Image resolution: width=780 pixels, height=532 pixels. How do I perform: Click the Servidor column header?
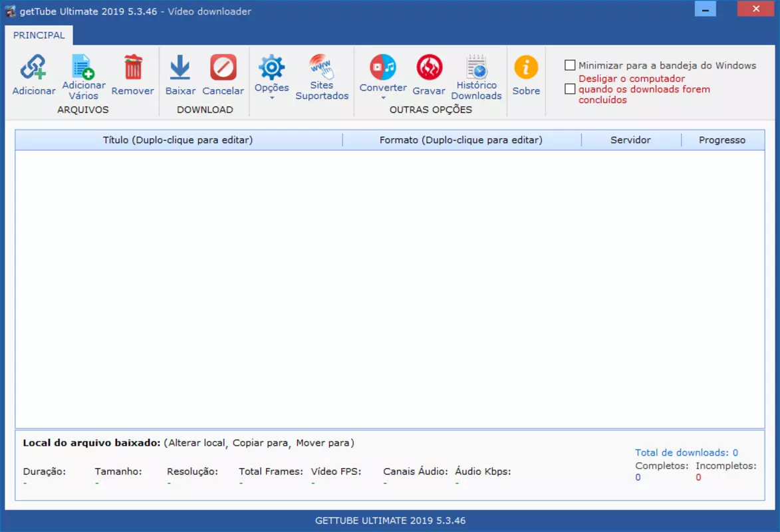(631, 140)
